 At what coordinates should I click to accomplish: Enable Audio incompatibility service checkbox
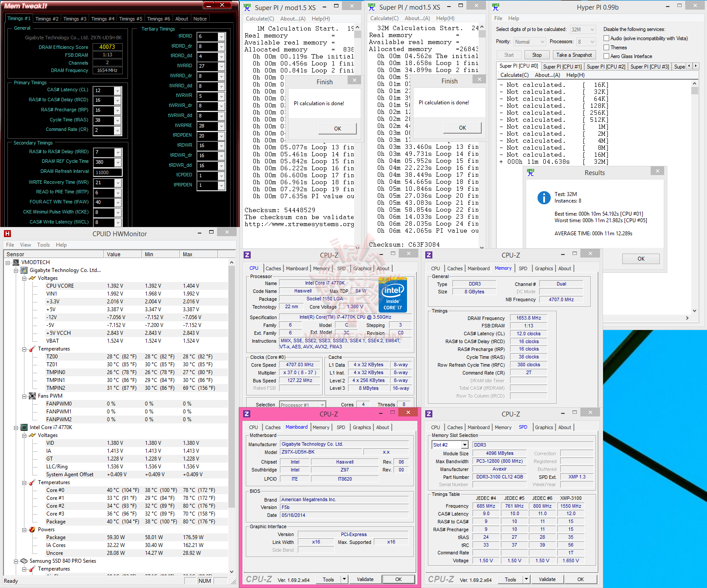[606, 38]
